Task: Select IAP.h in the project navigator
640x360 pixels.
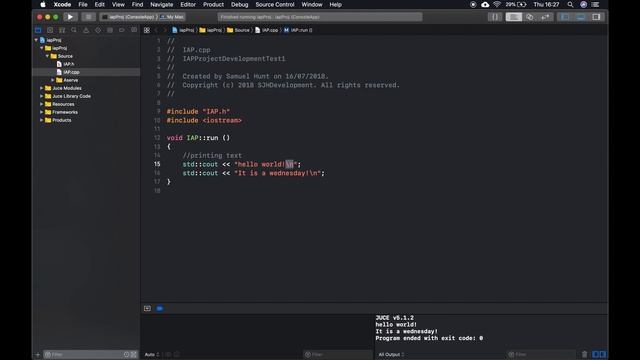Action: click(x=66, y=64)
